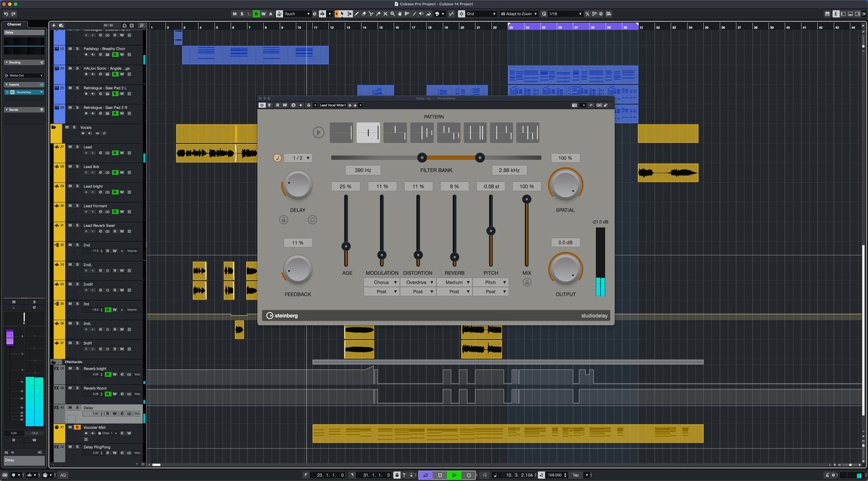Choose the second delay pattern in StudioDelay

pyautogui.click(x=368, y=133)
